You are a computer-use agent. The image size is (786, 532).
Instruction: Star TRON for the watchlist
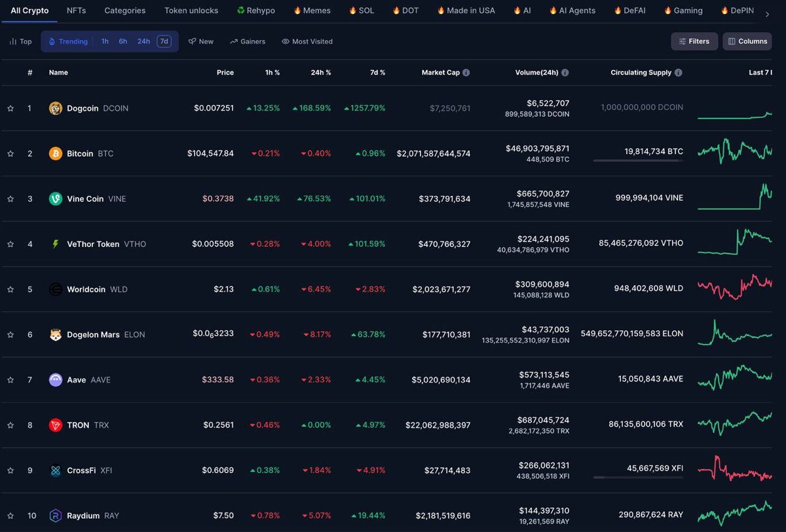10,425
